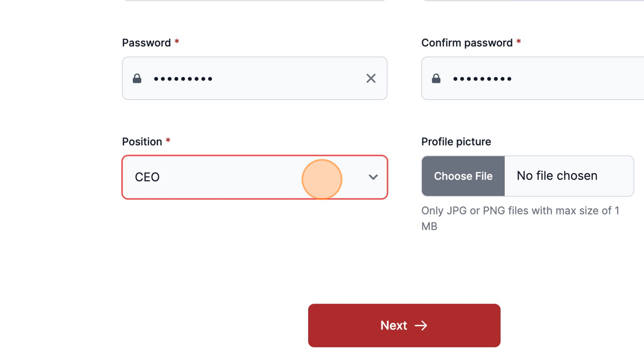The height and width of the screenshot is (360, 644).
Task: Focus the Confirm password input field
Action: (x=532, y=78)
